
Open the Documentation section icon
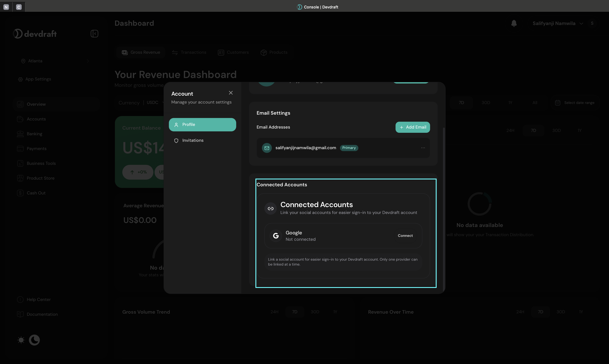pyautogui.click(x=20, y=314)
